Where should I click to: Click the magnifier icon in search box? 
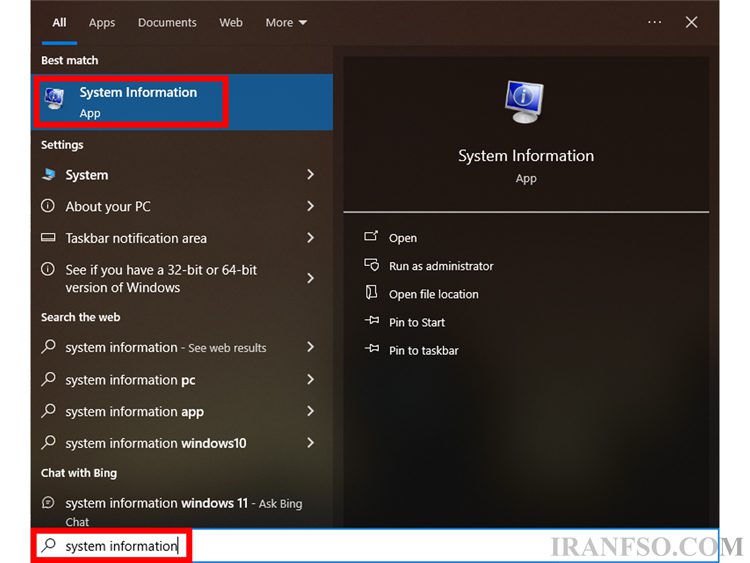pos(49,545)
